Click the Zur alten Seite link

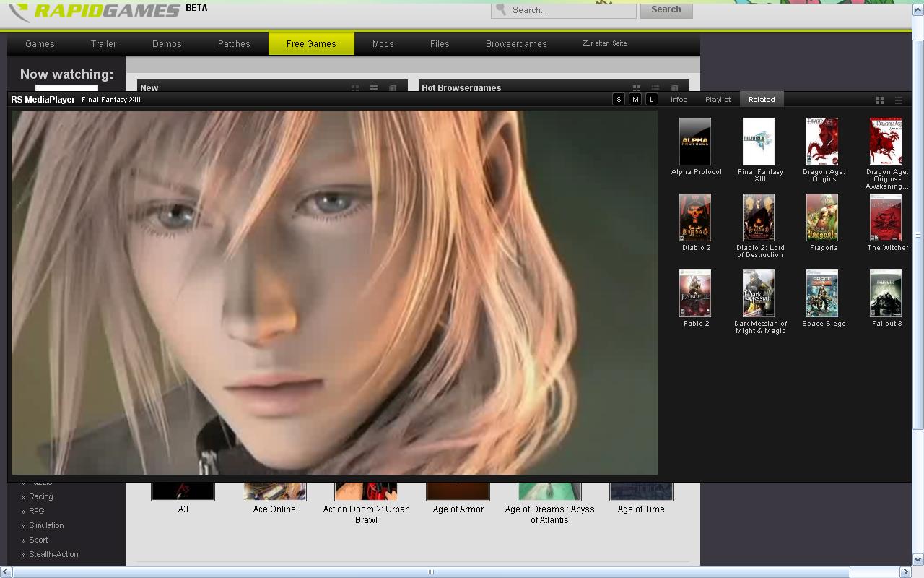605,43
